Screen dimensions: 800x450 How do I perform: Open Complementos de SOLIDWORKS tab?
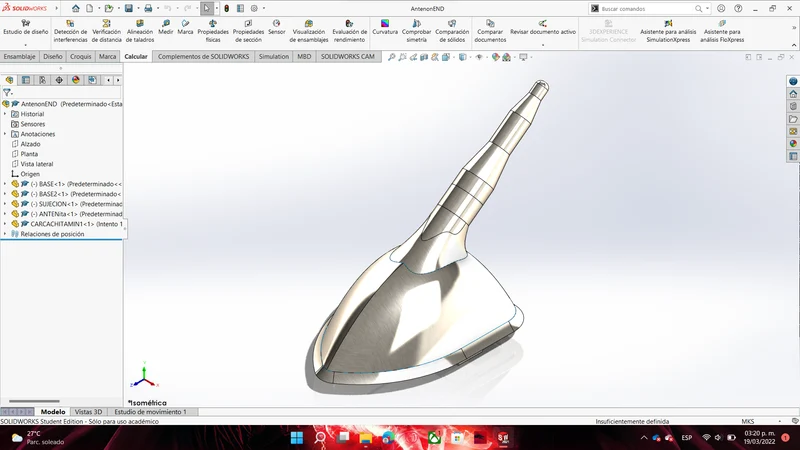tap(204, 56)
